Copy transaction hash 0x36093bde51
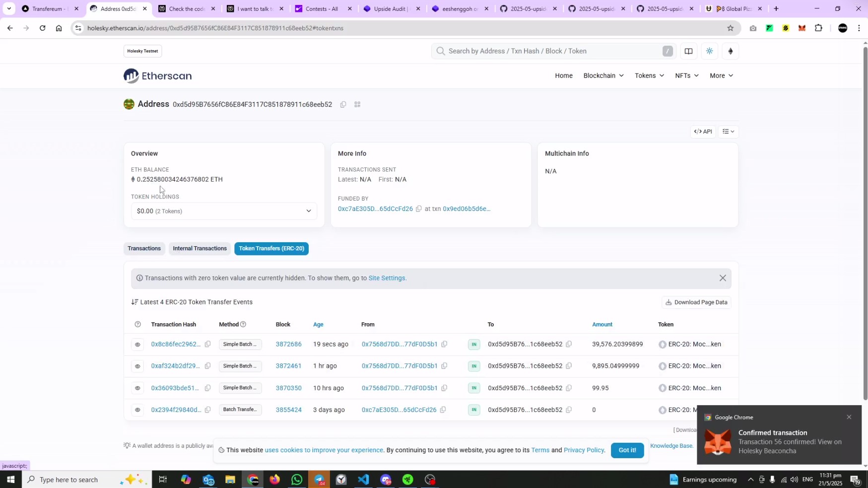 [208, 388]
